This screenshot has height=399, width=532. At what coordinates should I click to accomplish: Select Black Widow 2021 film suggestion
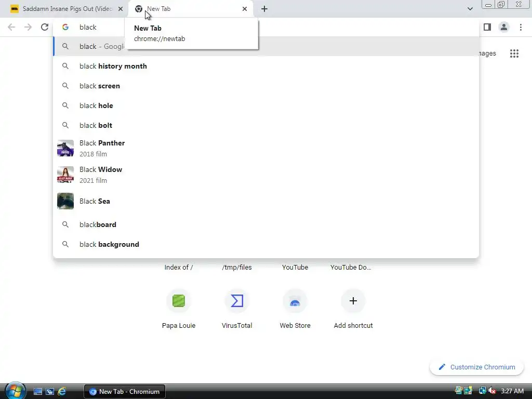[267, 175]
